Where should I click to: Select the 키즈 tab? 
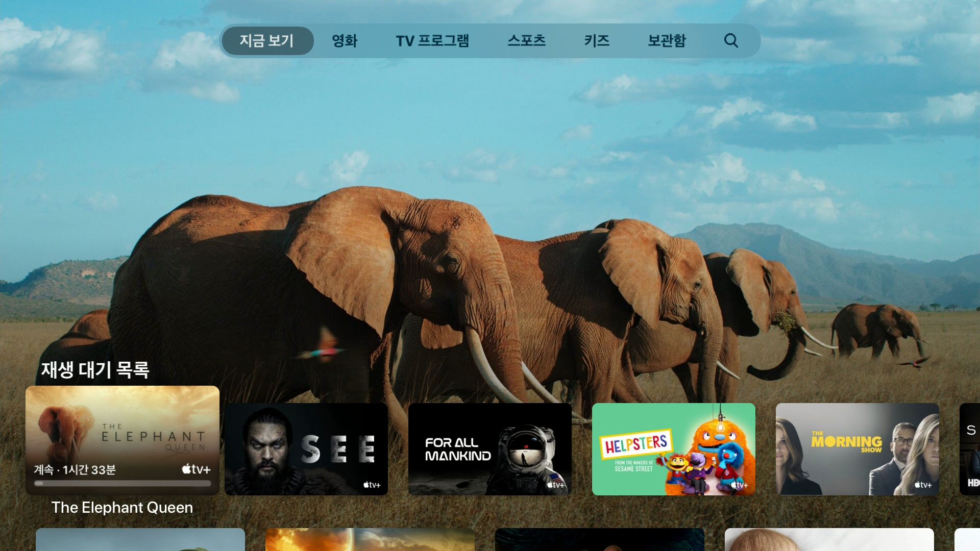click(597, 41)
